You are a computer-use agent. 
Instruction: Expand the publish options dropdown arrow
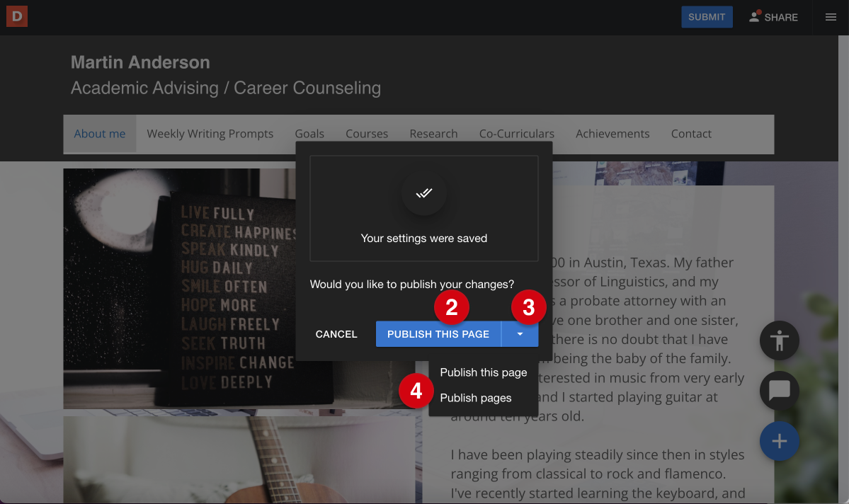(x=520, y=334)
